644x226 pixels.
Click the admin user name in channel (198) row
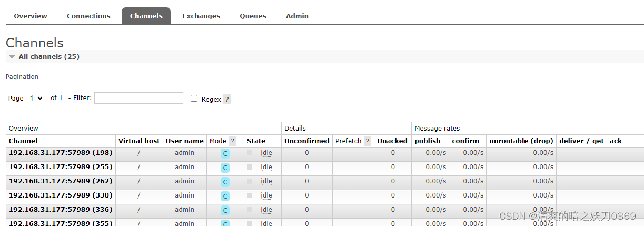[x=184, y=153]
